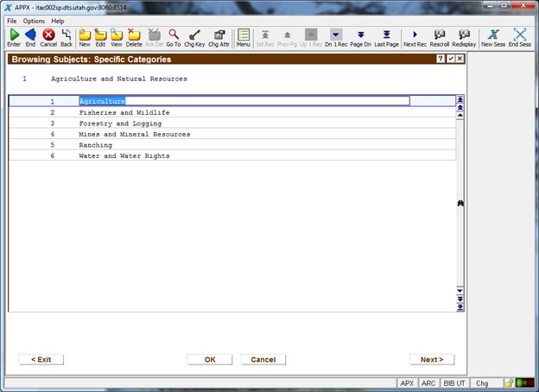Image resolution: width=539 pixels, height=392 pixels.
Task: Click the Delete folder icon
Action: point(134,35)
